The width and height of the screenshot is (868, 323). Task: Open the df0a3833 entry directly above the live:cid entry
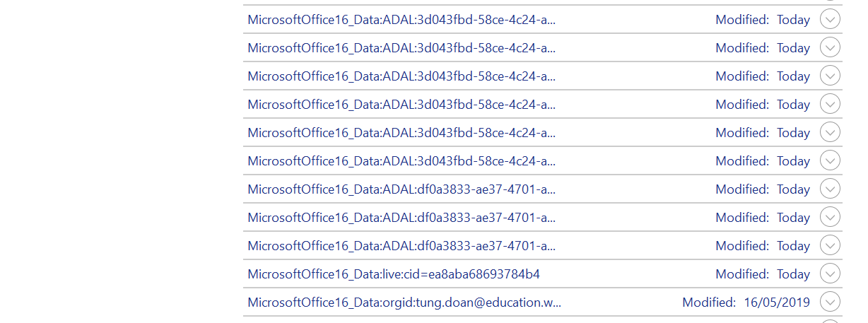(401, 246)
